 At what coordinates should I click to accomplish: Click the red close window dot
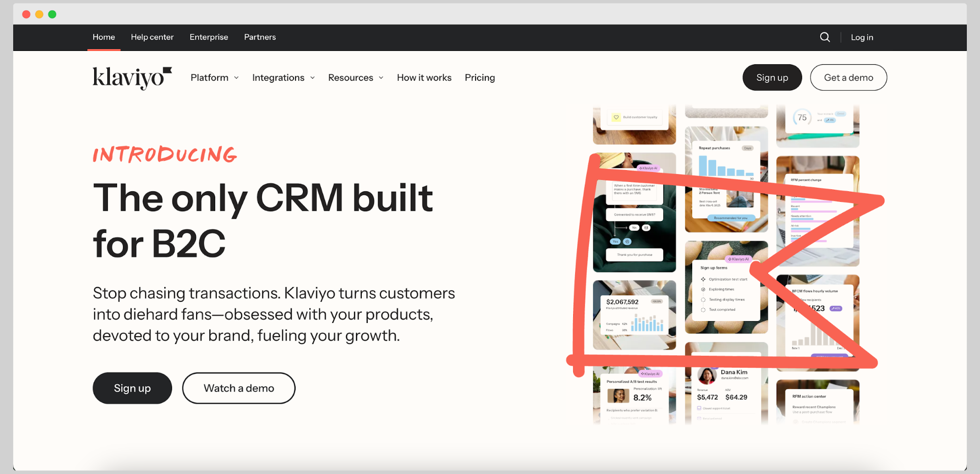coord(26,14)
